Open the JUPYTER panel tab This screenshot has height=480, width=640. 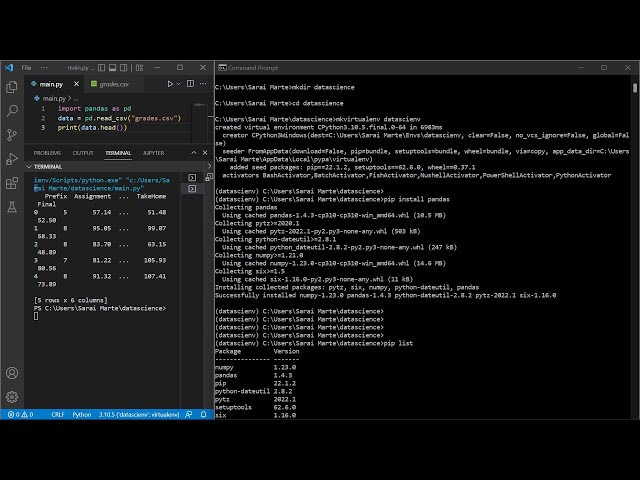tap(153, 153)
